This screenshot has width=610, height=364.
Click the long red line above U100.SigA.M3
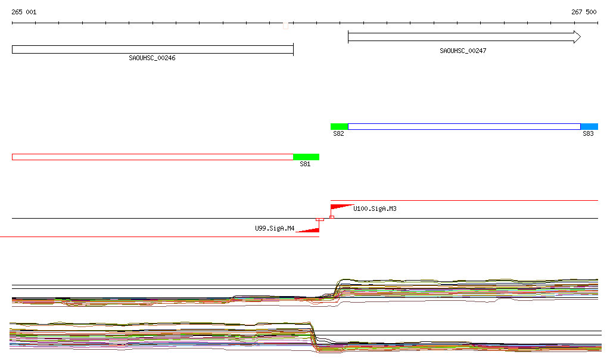click(463, 201)
